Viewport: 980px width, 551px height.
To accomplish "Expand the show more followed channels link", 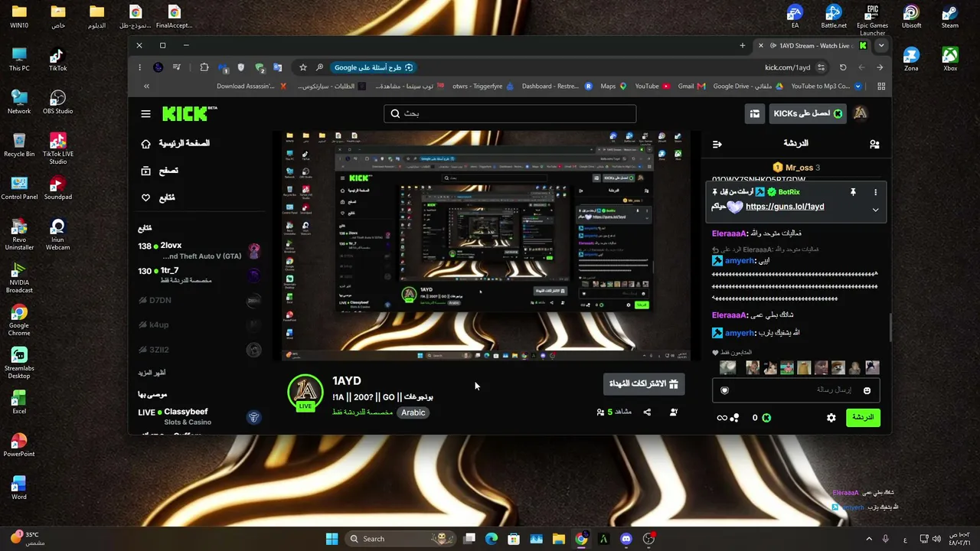I will [152, 373].
